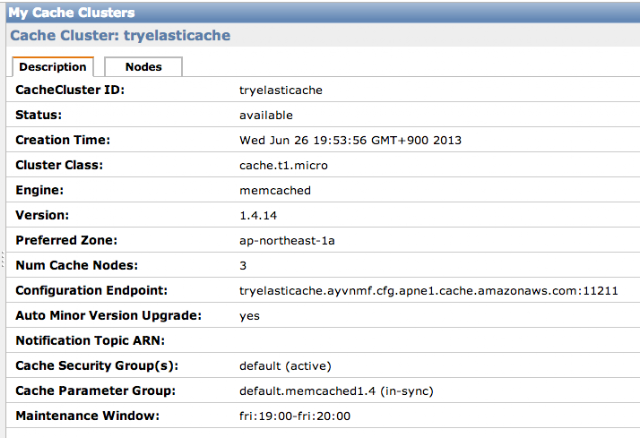This screenshot has height=438, width=640.
Task: Click the 'Auto Minor Version Upgrade:' label
Action: [x=108, y=316]
